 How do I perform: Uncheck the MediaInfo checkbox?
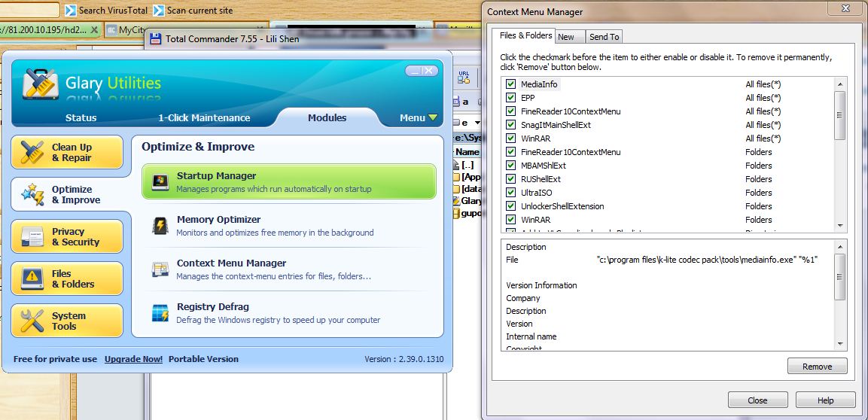point(510,84)
